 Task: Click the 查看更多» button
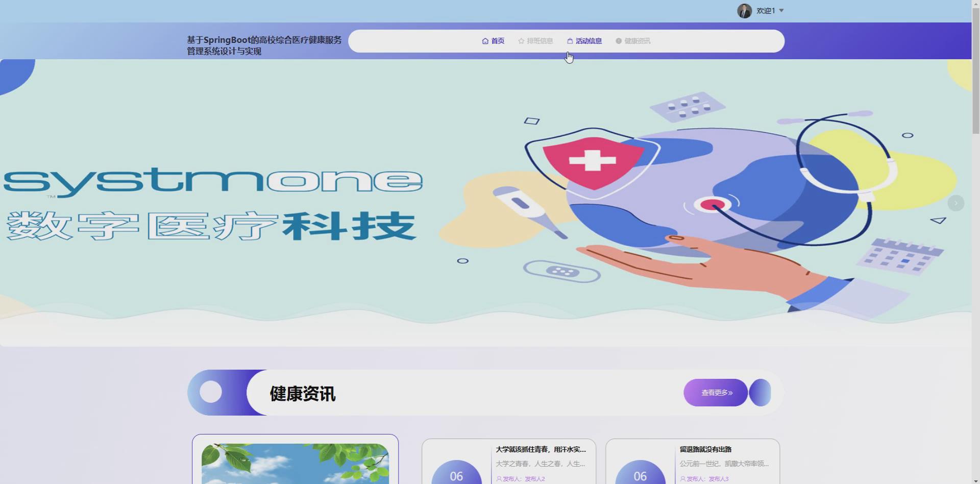(x=716, y=393)
